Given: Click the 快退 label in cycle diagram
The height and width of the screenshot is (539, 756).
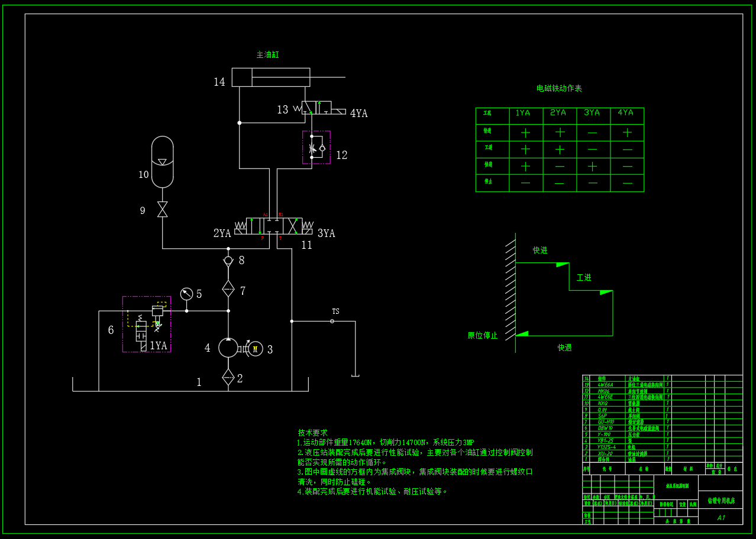Looking at the screenshot, I should (x=565, y=348).
